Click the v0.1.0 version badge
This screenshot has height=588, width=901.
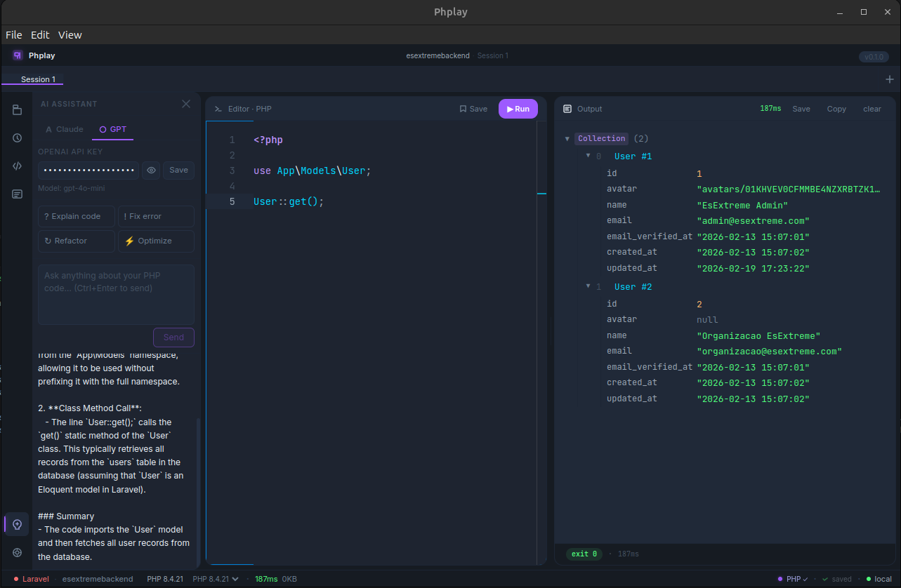coord(874,57)
